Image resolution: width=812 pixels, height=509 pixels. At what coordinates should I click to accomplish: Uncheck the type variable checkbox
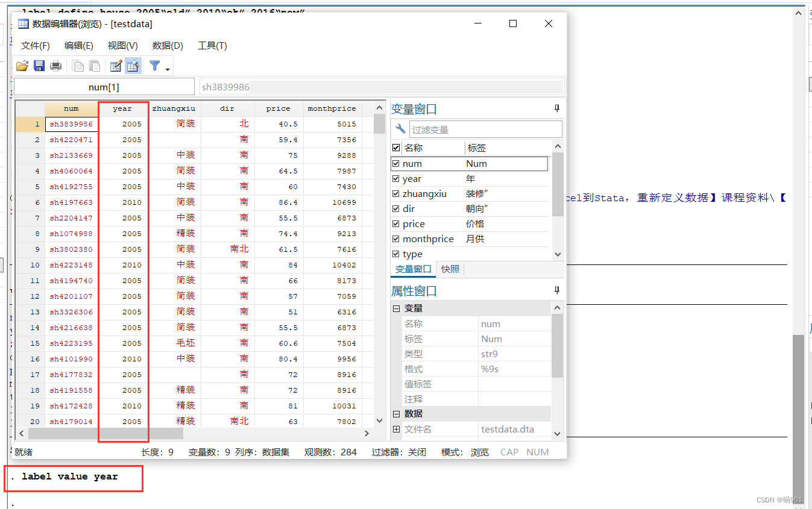396,254
